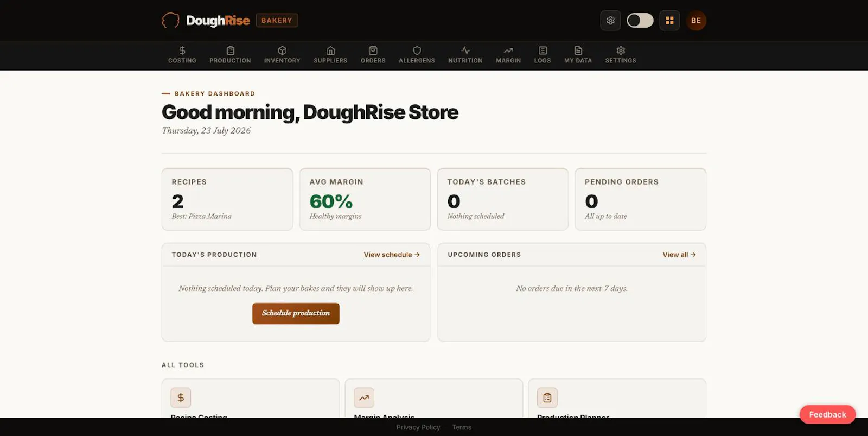Open the Terms link
The image size is (868, 436).
pyautogui.click(x=462, y=427)
